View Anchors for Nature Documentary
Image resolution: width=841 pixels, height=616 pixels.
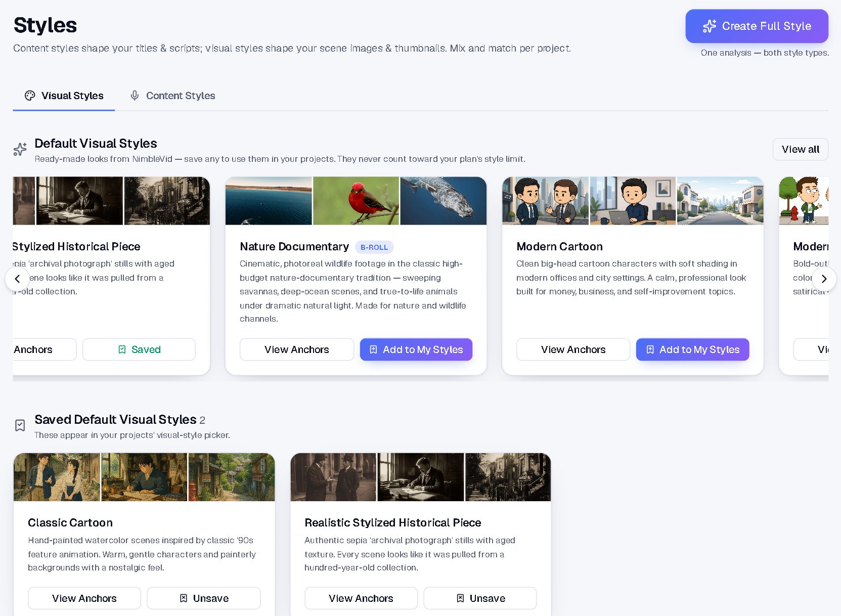[x=297, y=349]
